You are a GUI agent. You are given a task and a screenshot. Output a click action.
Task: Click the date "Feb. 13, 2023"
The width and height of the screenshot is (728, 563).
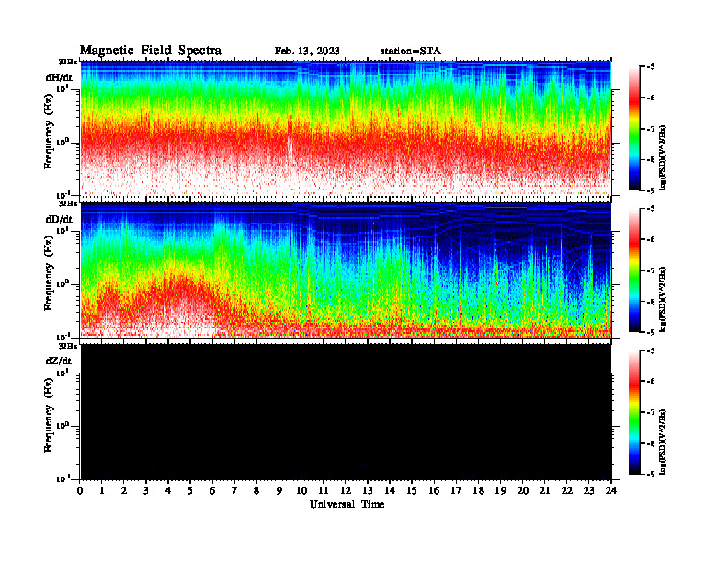click(x=307, y=52)
